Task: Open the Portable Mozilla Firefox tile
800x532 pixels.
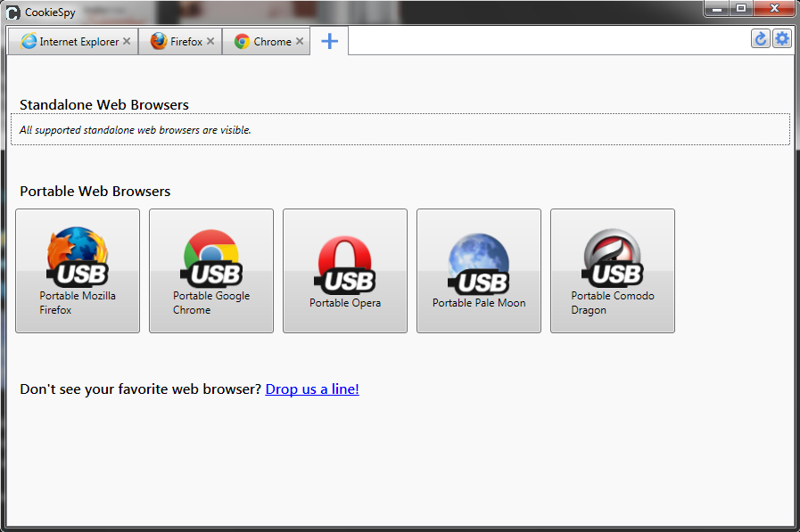Action: (x=78, y=271)
